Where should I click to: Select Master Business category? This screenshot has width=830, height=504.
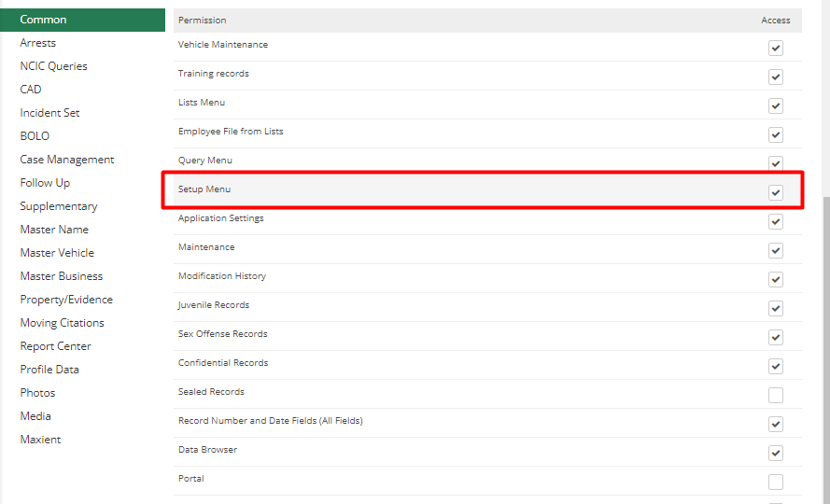click(x=62, y=276)
